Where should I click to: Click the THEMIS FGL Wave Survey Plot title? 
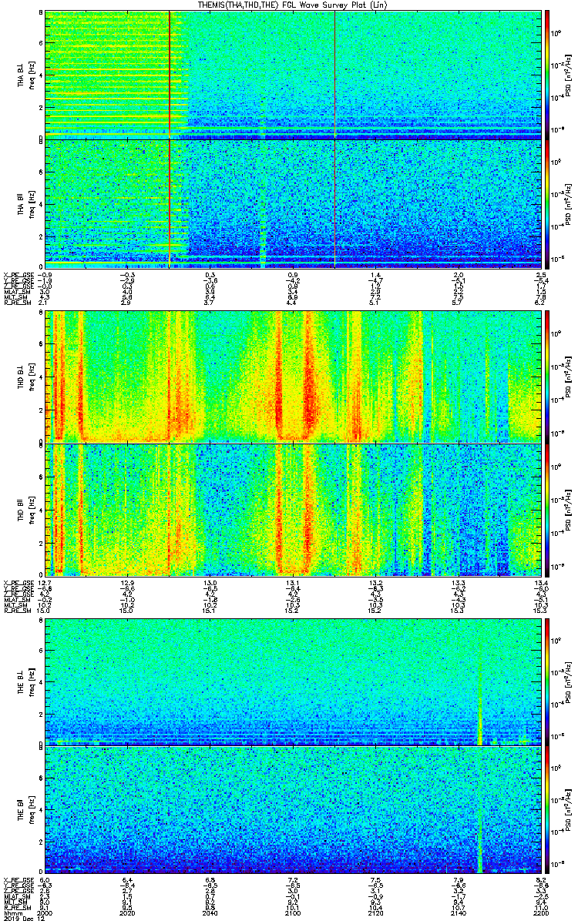point(292,5)
